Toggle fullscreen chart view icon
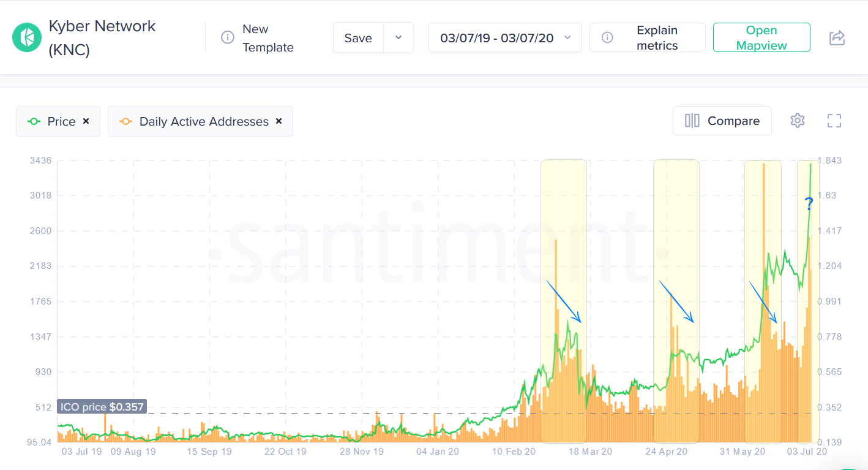 [834, 121]
